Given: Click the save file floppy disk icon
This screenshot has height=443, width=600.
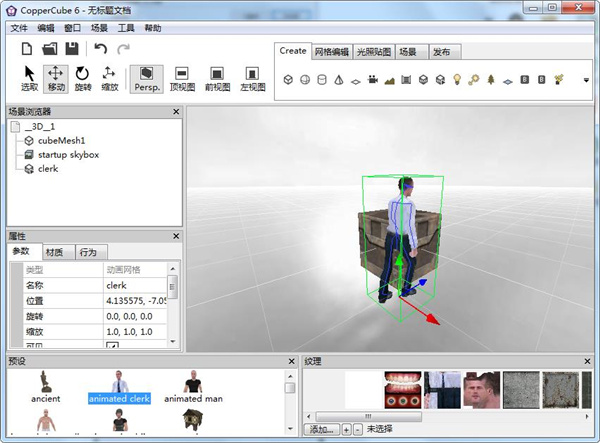Looking at the screenshot, I should 72,48.
